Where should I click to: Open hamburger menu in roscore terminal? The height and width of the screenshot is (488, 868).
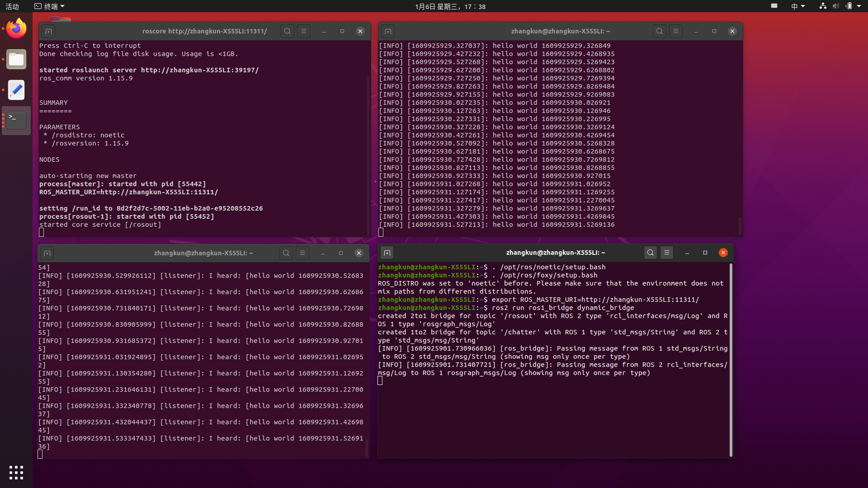tap(304, 31)
